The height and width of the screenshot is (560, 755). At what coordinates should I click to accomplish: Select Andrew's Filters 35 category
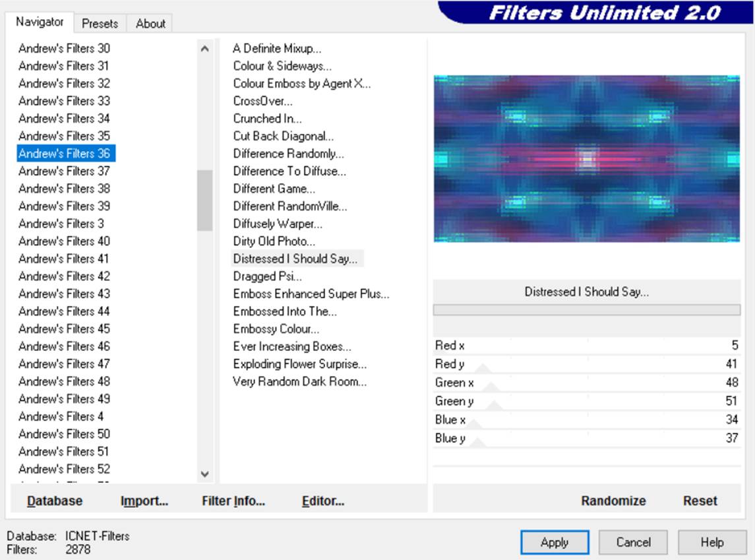pos(64,136)
